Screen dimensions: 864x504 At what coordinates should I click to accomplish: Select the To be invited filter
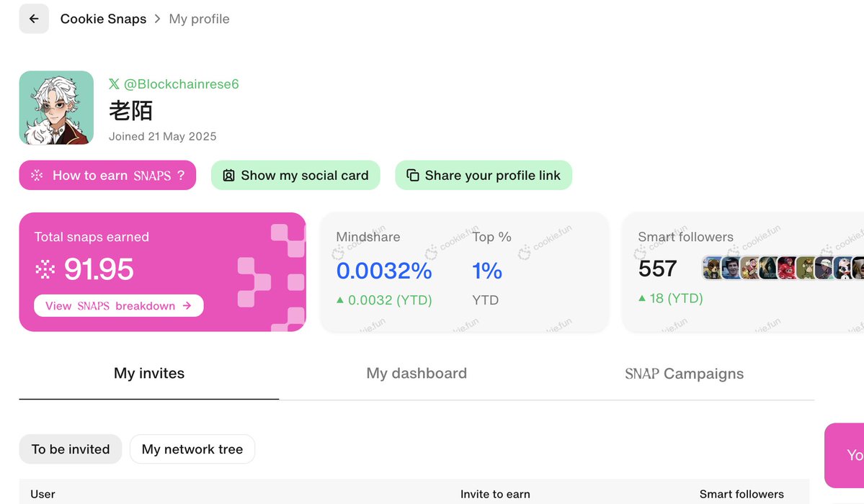71,449
